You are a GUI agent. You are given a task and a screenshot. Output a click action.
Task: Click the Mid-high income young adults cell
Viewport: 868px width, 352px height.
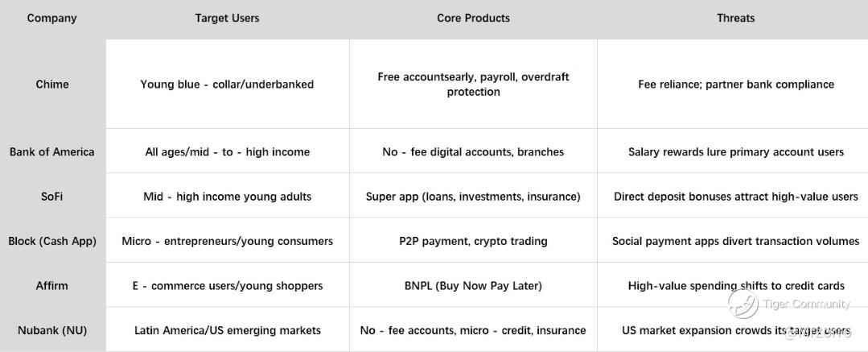point(228,197)
